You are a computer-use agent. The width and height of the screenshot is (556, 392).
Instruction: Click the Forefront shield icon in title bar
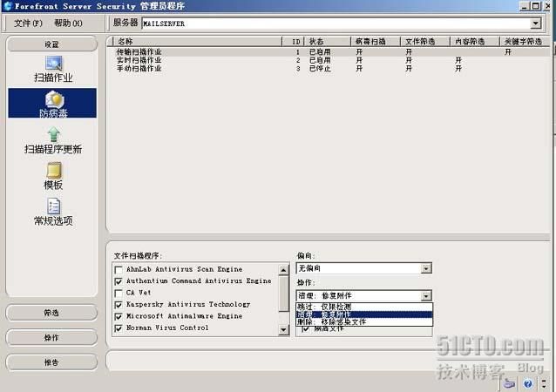pos(8,6)
